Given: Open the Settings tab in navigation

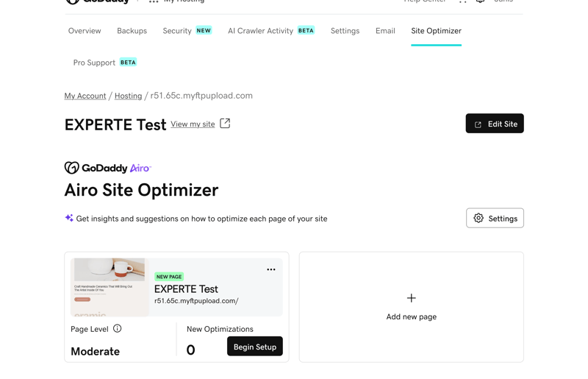Looking at the screenshot, I should [x=345, y=31].
